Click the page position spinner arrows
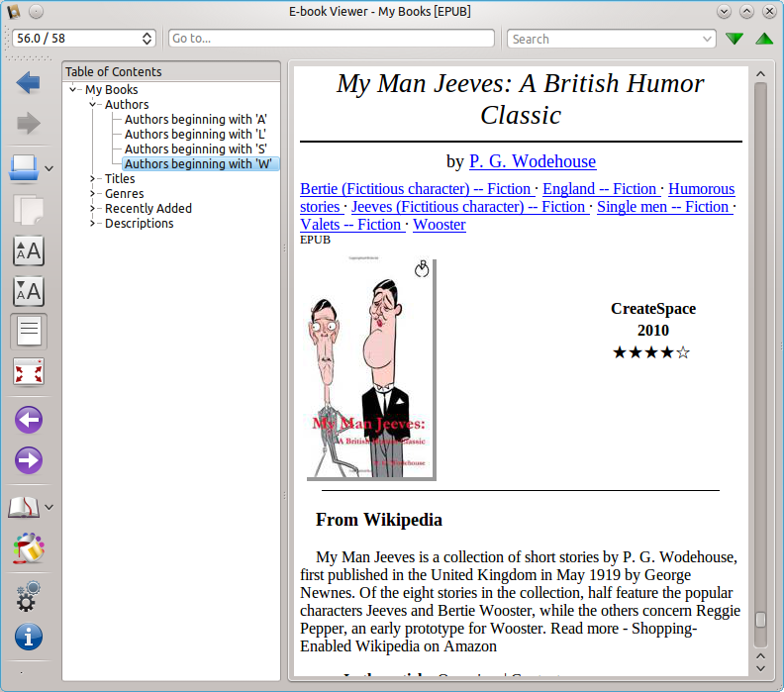784x692 pixels. tap(147, 39)
